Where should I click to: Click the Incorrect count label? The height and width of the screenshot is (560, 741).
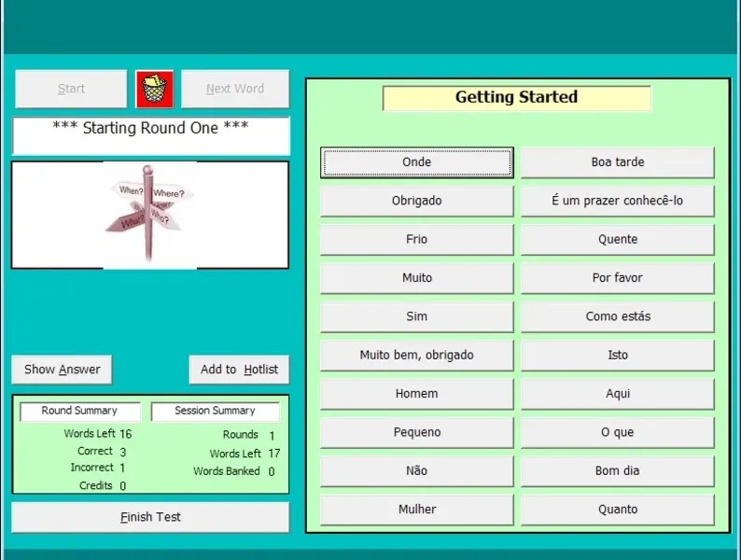pos(92,468)
